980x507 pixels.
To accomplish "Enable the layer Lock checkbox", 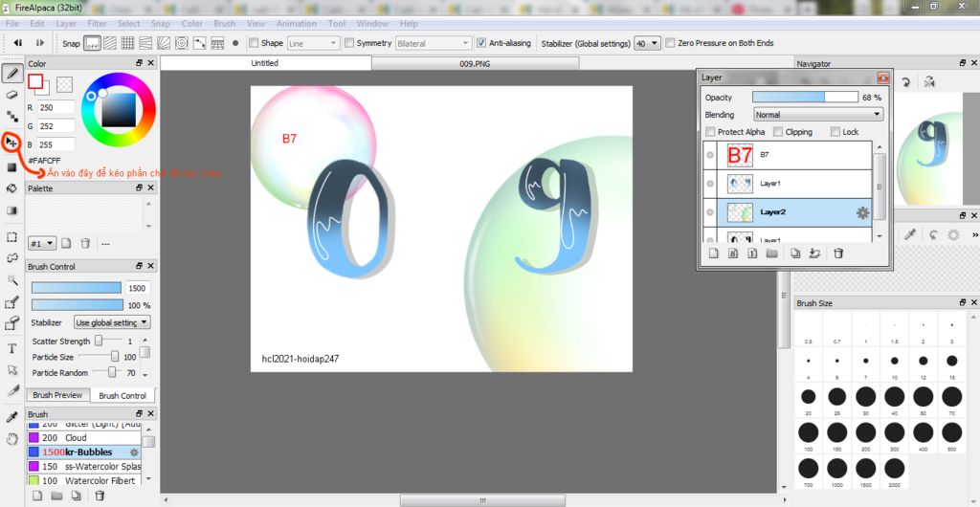I will (x=835, y=132).
